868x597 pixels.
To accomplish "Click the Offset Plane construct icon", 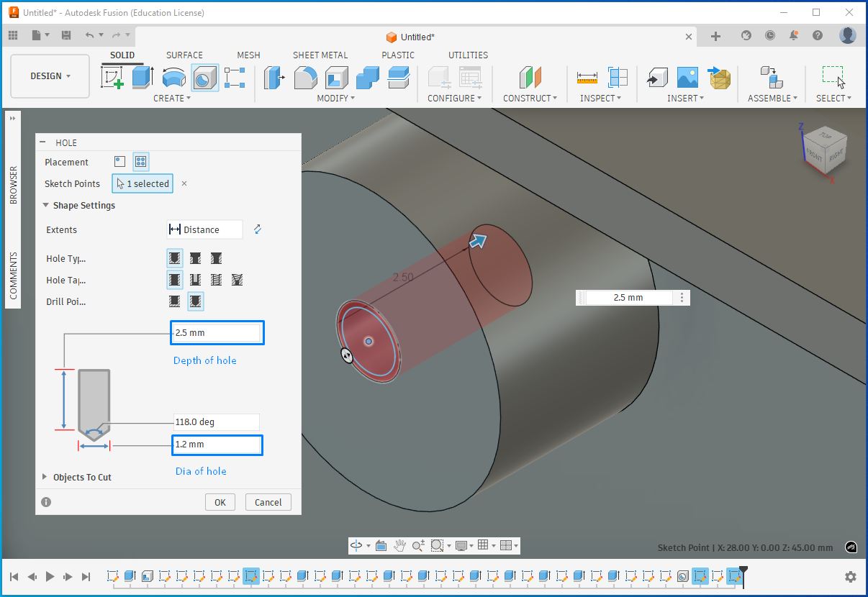I will 530,77.
